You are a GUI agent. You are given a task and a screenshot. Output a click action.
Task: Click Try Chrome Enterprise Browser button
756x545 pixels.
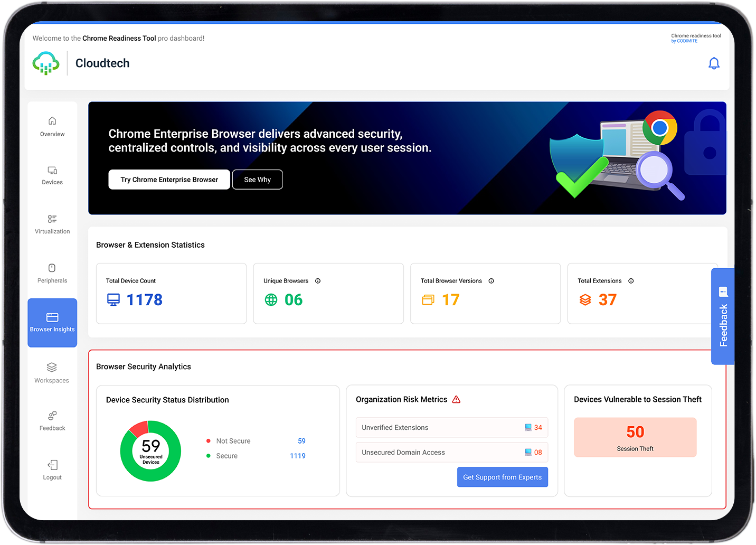pyautogui.click(x=169, y=180)
